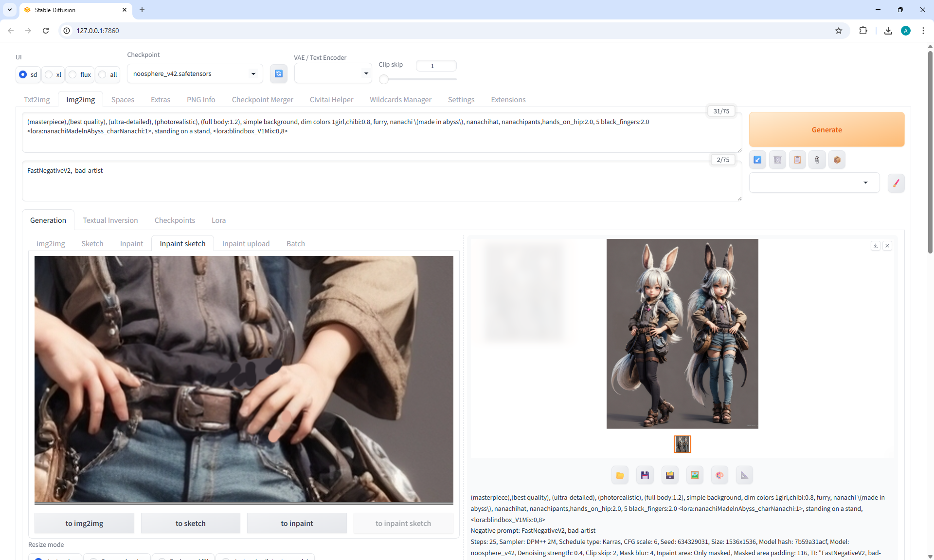Open the Checkpoint noosphere_v42 dropdown

pyautogui.click(x=195, y=73)
